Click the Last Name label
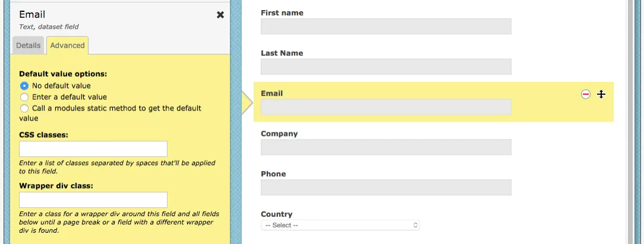Image resolution: width=644 pixels, height=244 pixels. (x=282, y=53)
